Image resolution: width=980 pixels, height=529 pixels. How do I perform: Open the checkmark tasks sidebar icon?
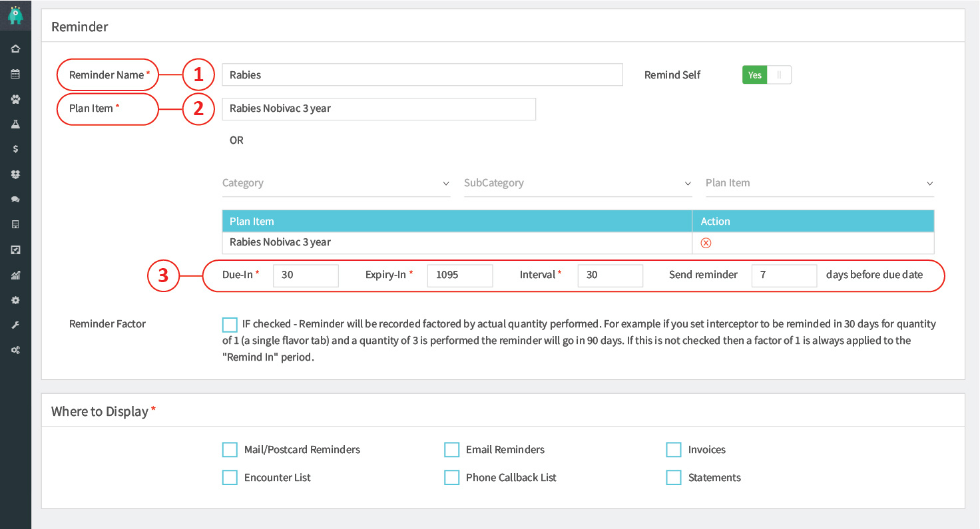[x=15, y=250]
